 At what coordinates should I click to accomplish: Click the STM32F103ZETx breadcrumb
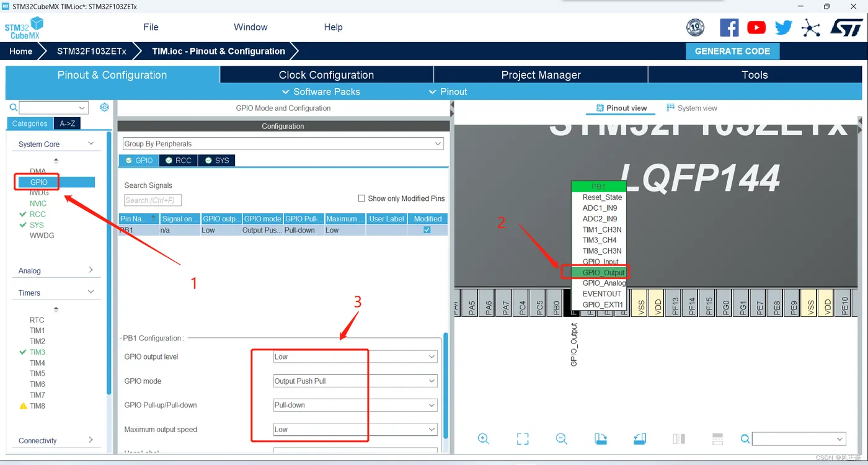pos(92,51)
